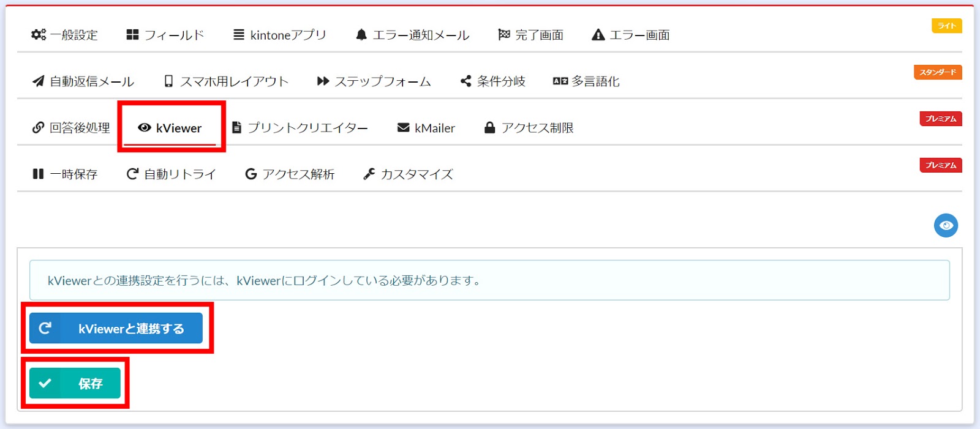Viewport: 980px width, 429px height.
Task: Click the bell icon for エラー通知メール
Action: (x=361, y=35)
